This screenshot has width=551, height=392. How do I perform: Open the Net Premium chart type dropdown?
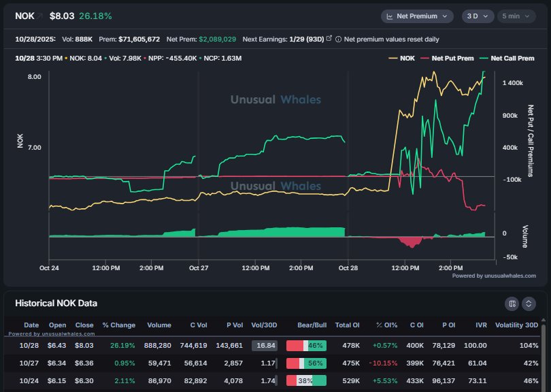(417, 16)
